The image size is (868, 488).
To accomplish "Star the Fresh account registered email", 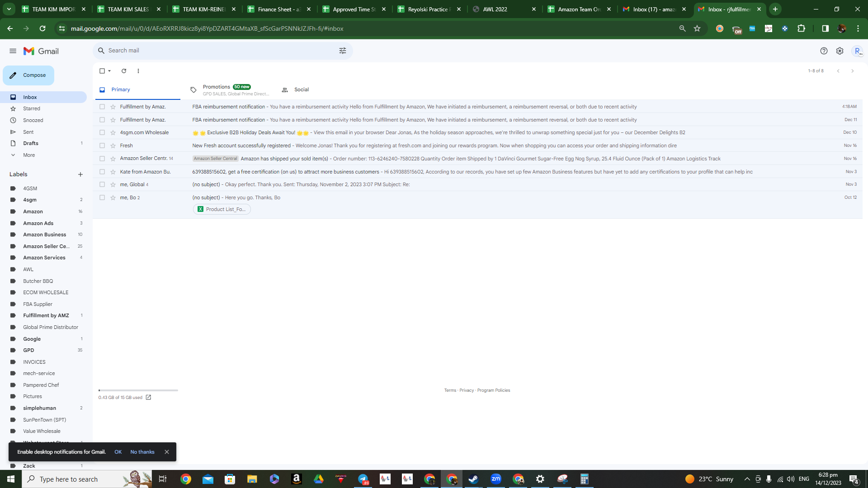I will [113, 146].
